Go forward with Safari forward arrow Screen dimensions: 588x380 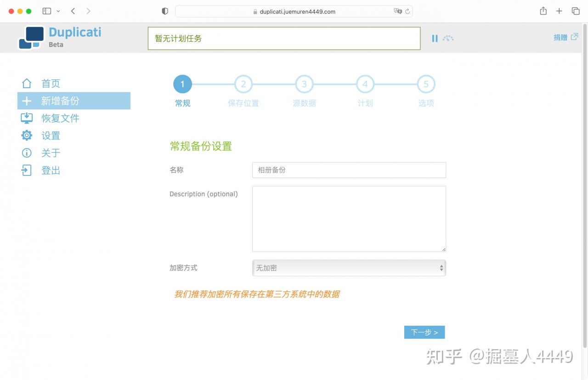88,11
